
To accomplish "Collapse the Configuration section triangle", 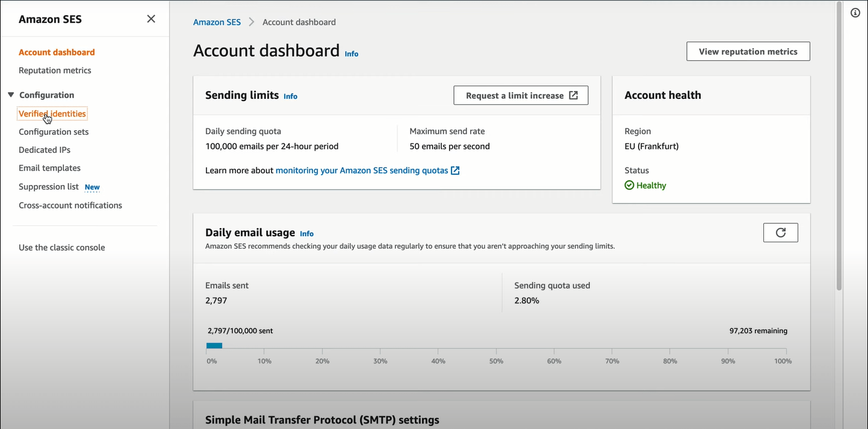I will 11,95.
